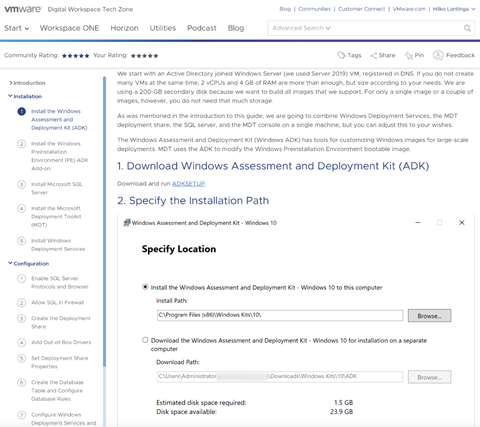Click Browse next to Download Path
This screenshot has width=480, height=427.
tap(429, 377)
